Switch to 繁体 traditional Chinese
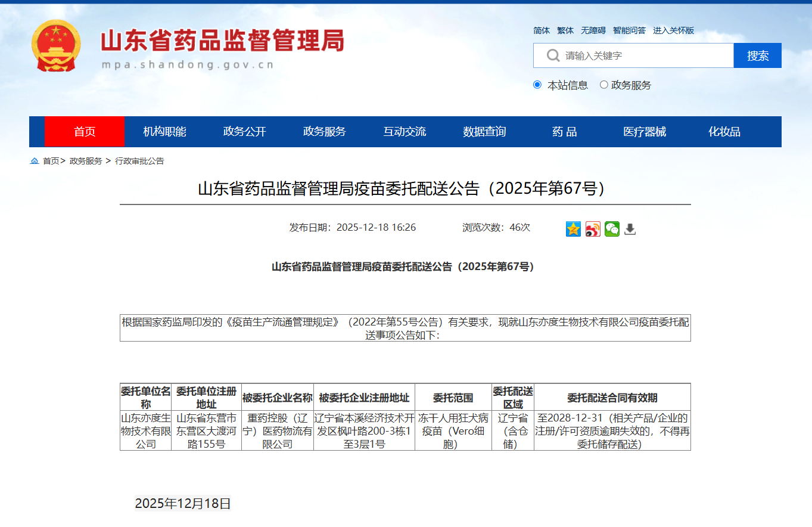This screenshot has height=527, width=812. (565, 30)
